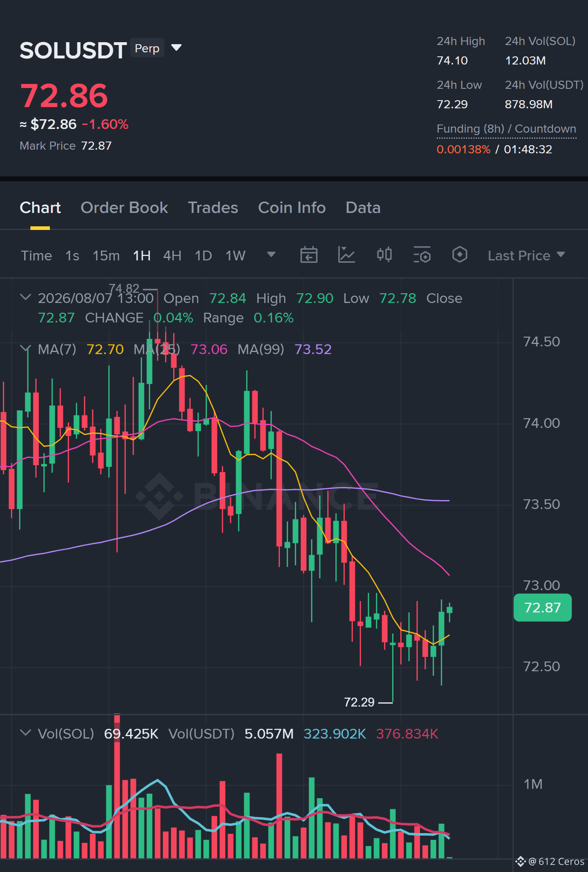Select the 15m interval
The height and width of the screenshot is (872, 588).
tap(106, 256)
